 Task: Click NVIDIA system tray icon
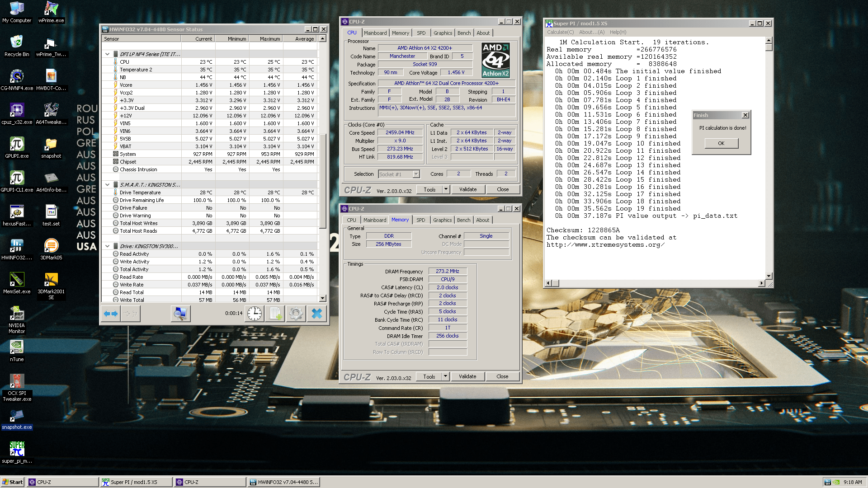pyautogui.click(x=836, y=482)
